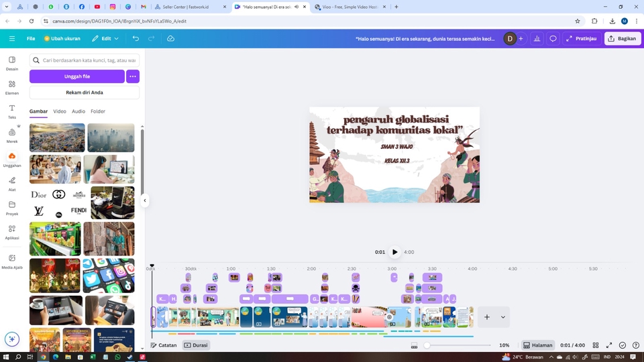The width and height of the screenshot is (644, 362).
Task: Open the comments speech bubble
Action: (x=553, y=39)
